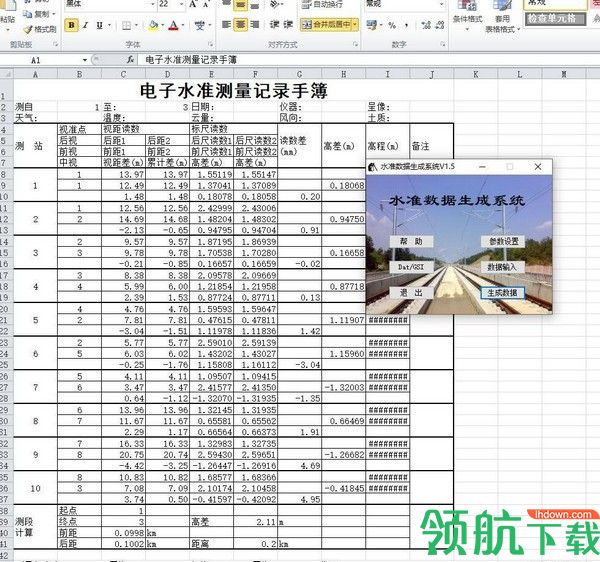Click the phonetic guide (文) icon
This screenshot has width=600, height=562.
point(199,25)
